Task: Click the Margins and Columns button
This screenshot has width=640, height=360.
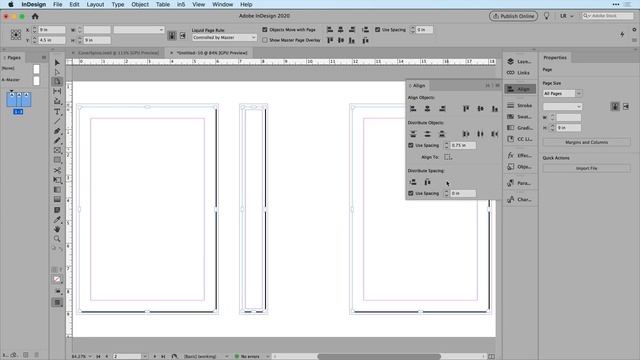Action: 587,142
